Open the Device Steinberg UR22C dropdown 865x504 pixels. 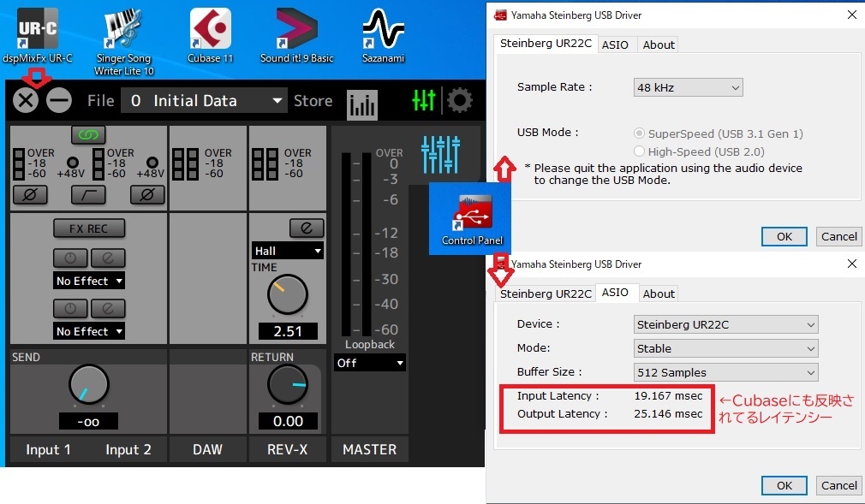pos(725,324)
